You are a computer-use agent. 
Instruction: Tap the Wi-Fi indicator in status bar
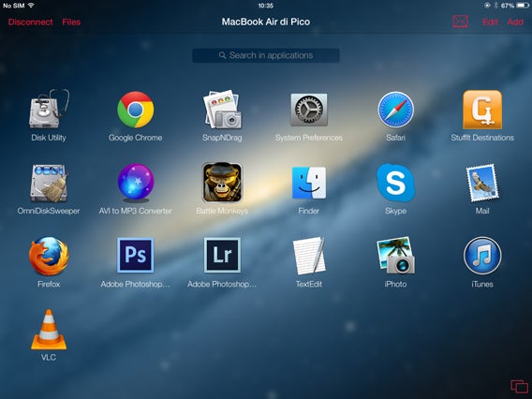point(31,5)
